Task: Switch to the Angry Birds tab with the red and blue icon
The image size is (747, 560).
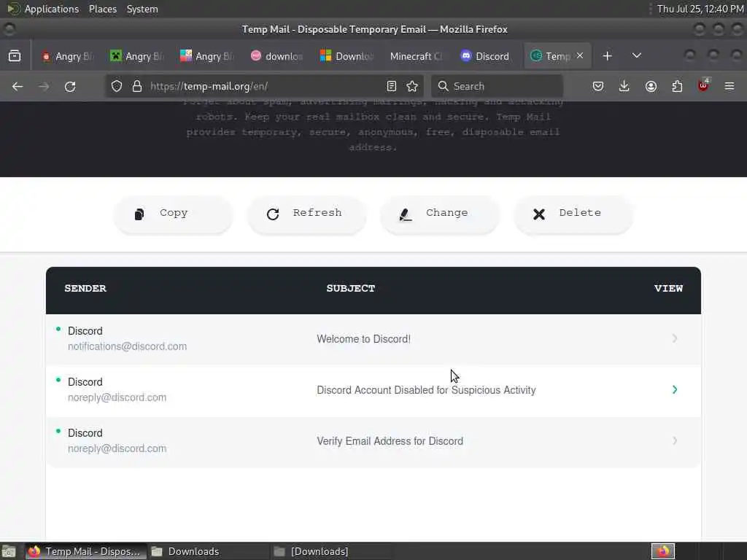Action: 206,56
